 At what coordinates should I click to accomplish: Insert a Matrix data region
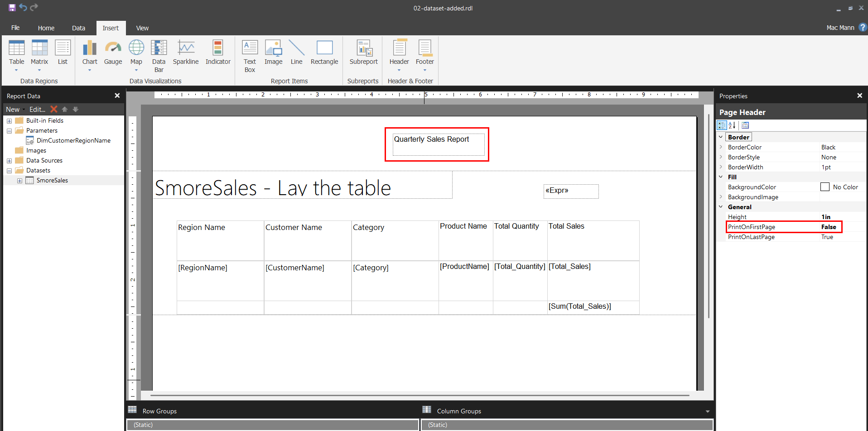(39, 55)
